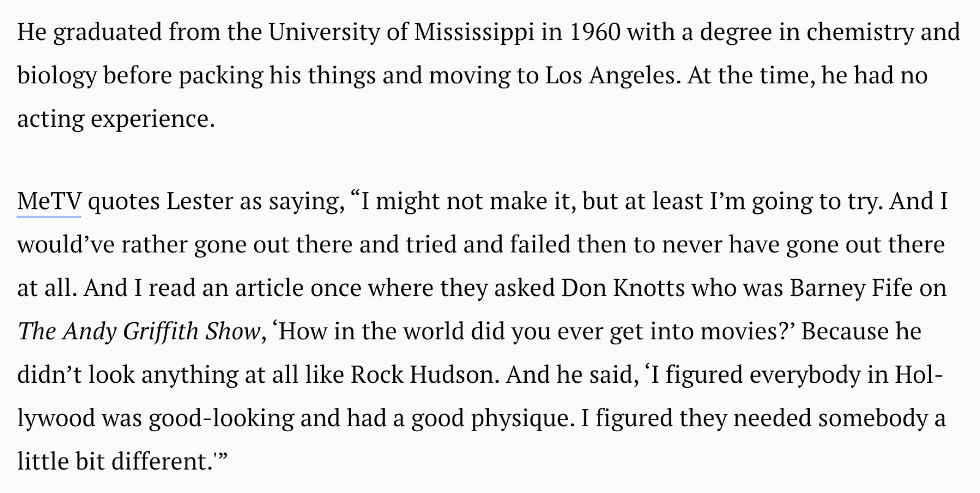980x493 pixels.
Task: Click the year 1960 in first paragraph
Action: (595, 32)
